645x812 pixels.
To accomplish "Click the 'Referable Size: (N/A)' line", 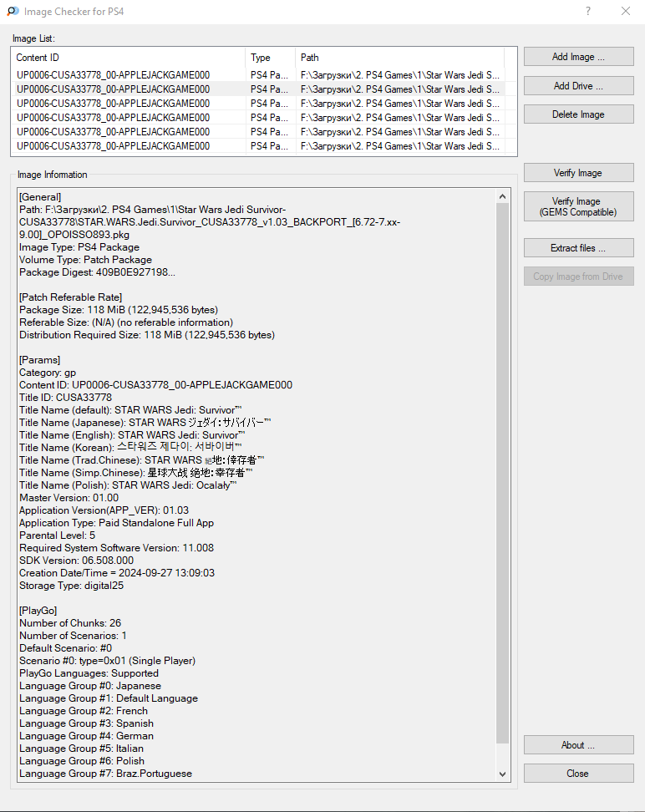I will pyautogui.click(x=126, y=322).
